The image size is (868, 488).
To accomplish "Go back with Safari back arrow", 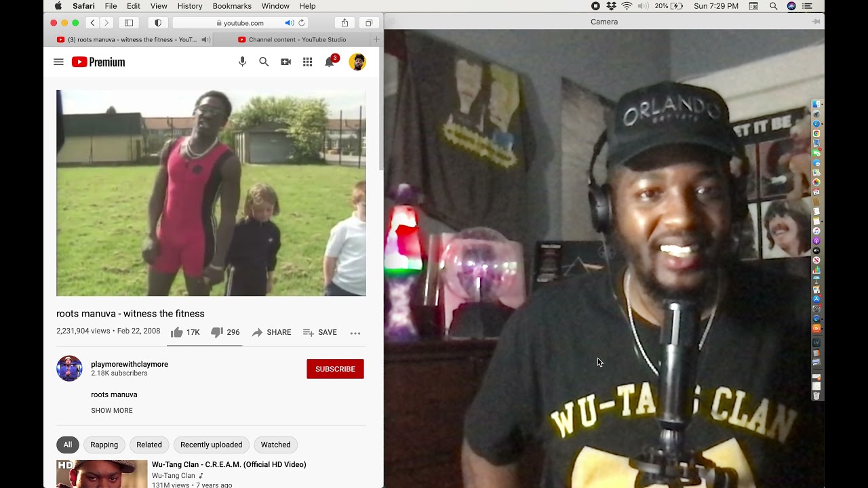I will click(93, 23).
